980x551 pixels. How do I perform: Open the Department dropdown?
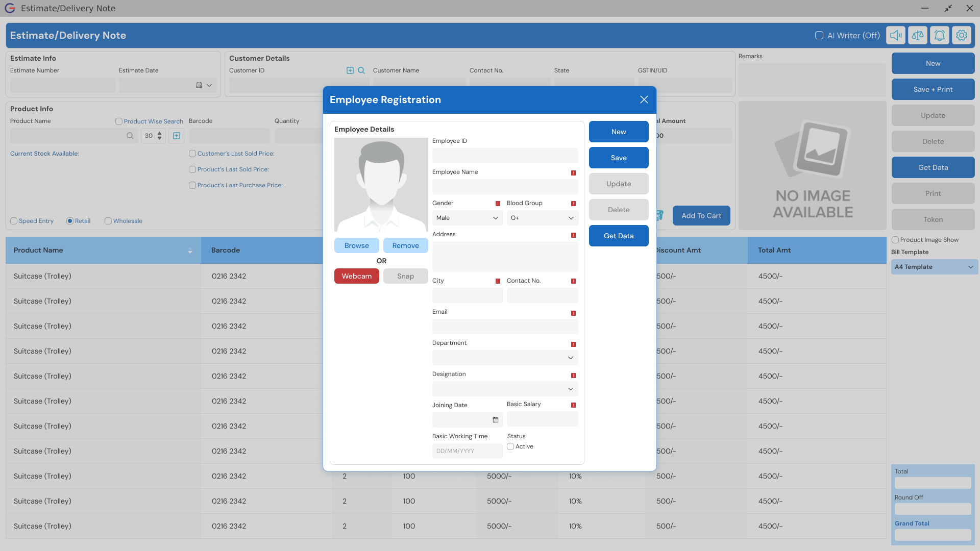point(505,358)
